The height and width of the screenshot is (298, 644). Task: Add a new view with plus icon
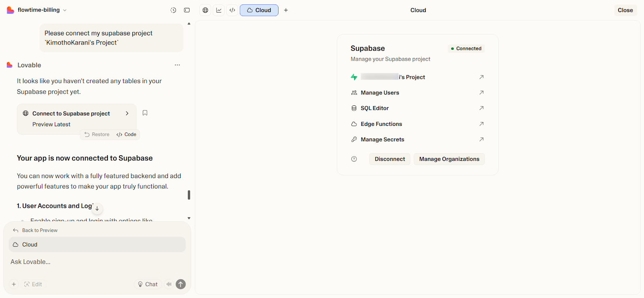[286, 10]
